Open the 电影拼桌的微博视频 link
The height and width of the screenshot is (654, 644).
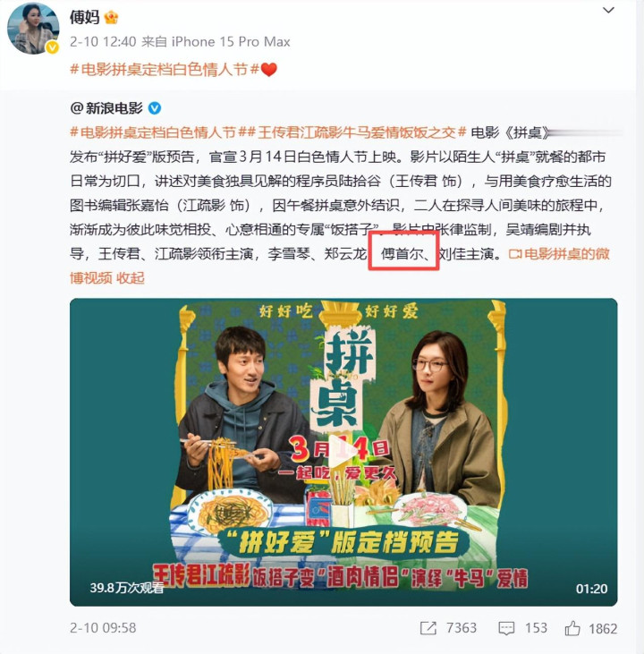pos(559,253)
